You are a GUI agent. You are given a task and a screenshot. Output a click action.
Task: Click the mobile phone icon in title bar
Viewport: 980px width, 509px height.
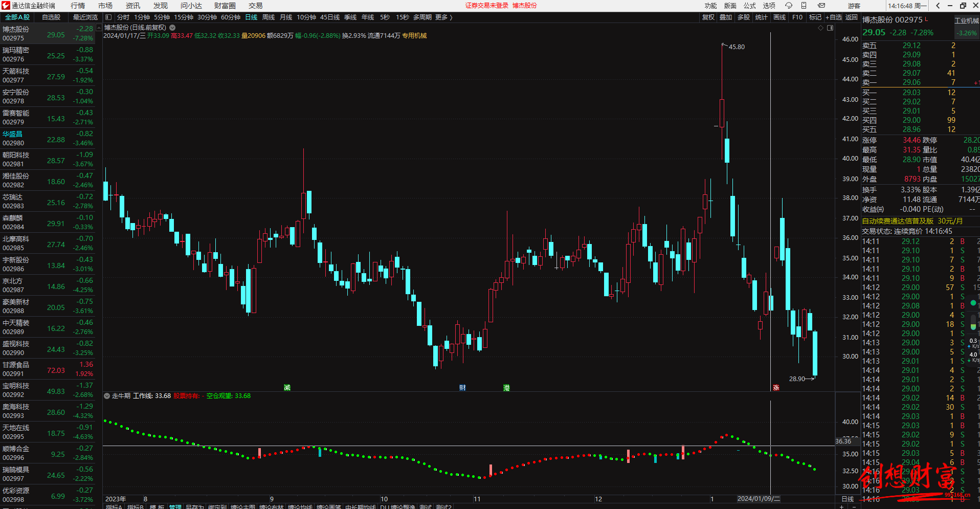click(x=804, y=6)
